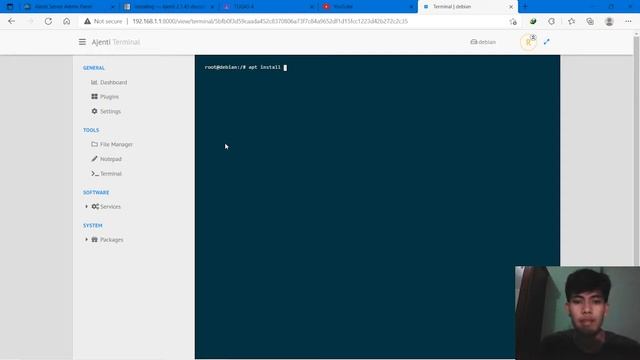Viewport: 640px width, 360px height.
Task: Open the user avatar menu
Action: point(528,42)
